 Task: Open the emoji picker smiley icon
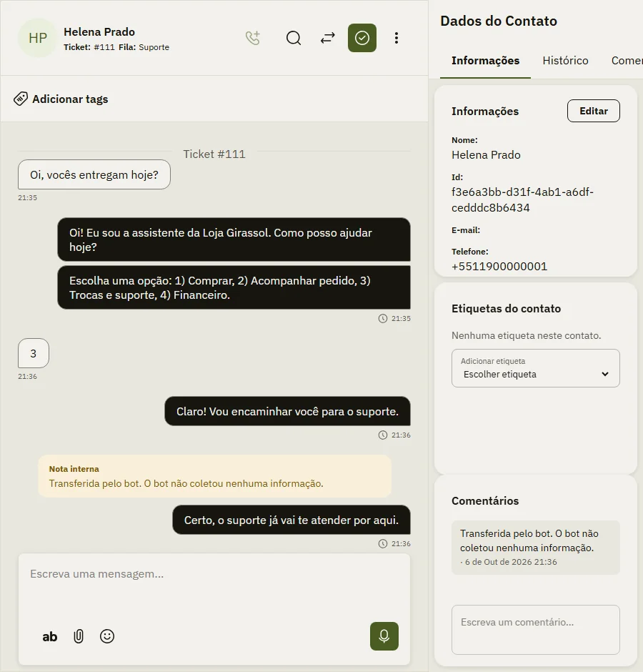click(107, 636)
